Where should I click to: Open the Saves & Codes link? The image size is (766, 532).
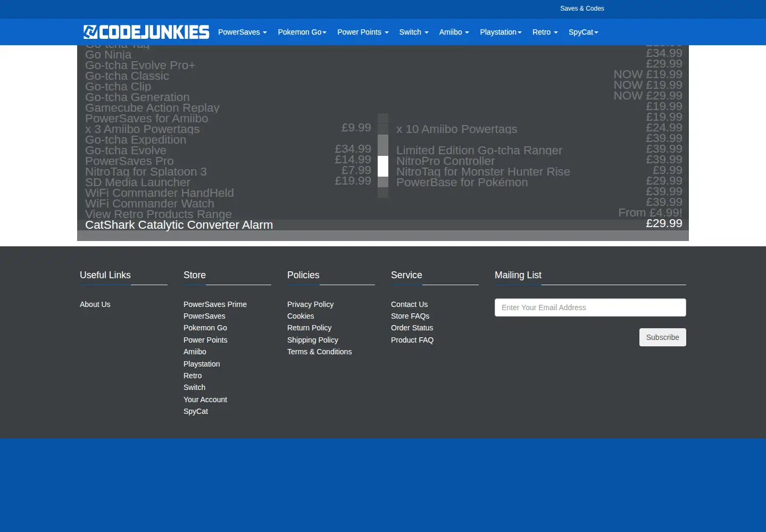[x=582, y=9]
